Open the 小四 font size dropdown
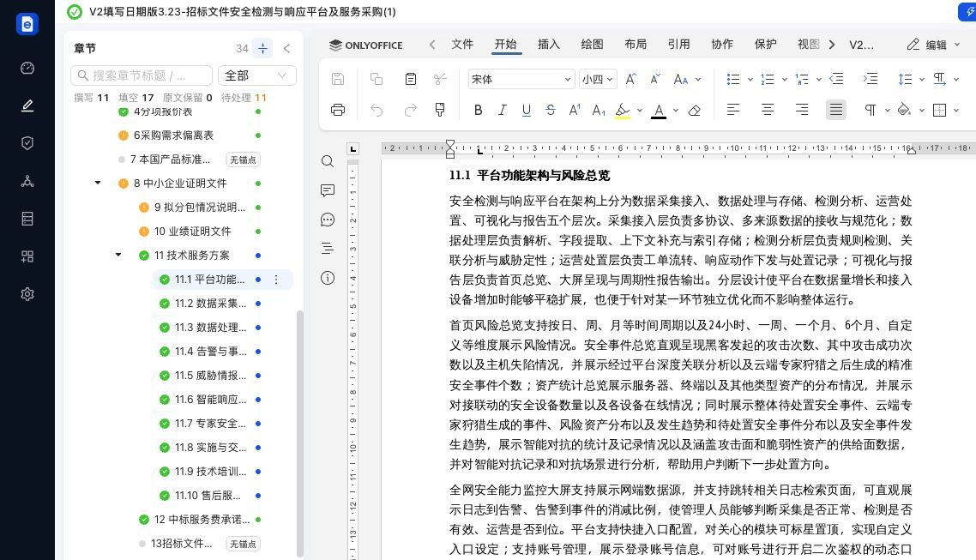Viewport: 976px width, 560px height. click(x=598, y=79)
